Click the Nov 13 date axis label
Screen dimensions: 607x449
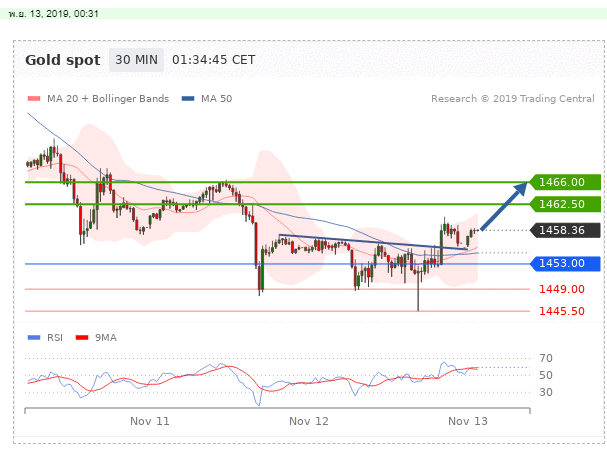coord(468,421)
